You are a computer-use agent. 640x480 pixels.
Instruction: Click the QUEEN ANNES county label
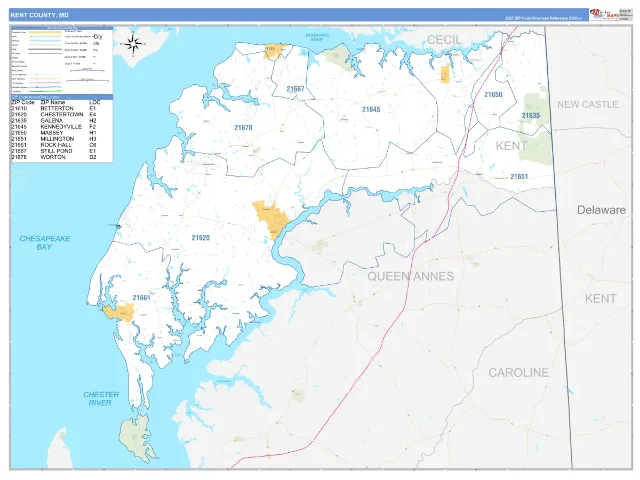coord(411,276)
